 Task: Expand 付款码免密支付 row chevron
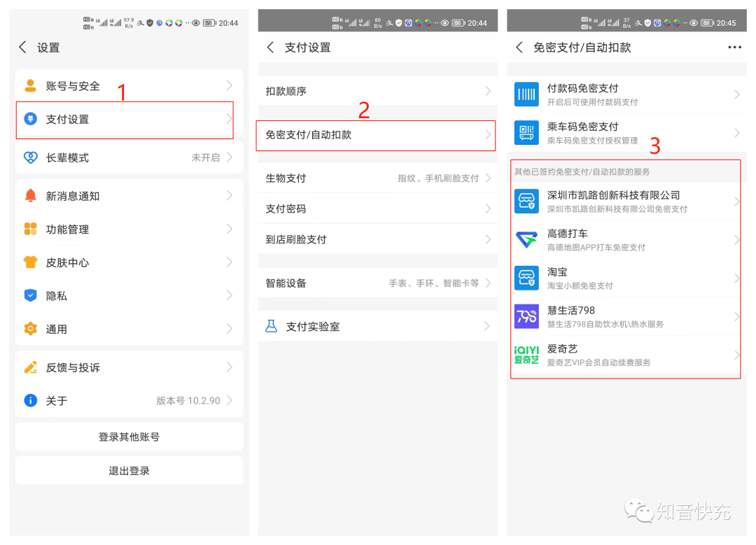(x=736, y=94)
